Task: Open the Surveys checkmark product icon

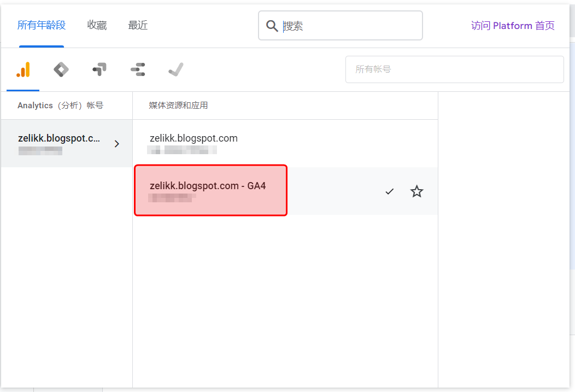Action: pos(175,69)
